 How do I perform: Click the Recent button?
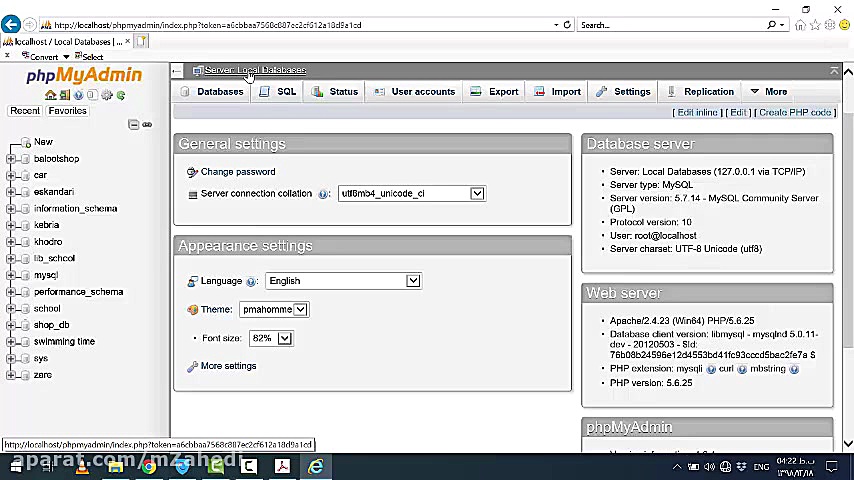coord(25,111)
